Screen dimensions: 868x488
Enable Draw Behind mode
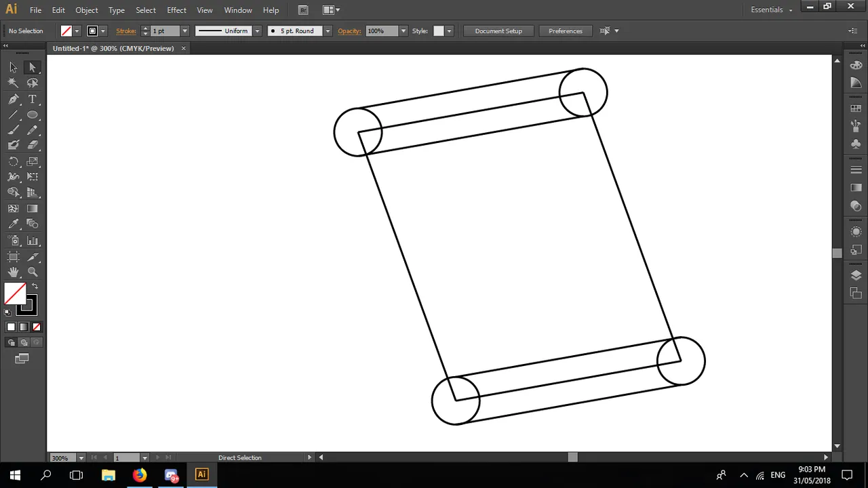[24, 342]
